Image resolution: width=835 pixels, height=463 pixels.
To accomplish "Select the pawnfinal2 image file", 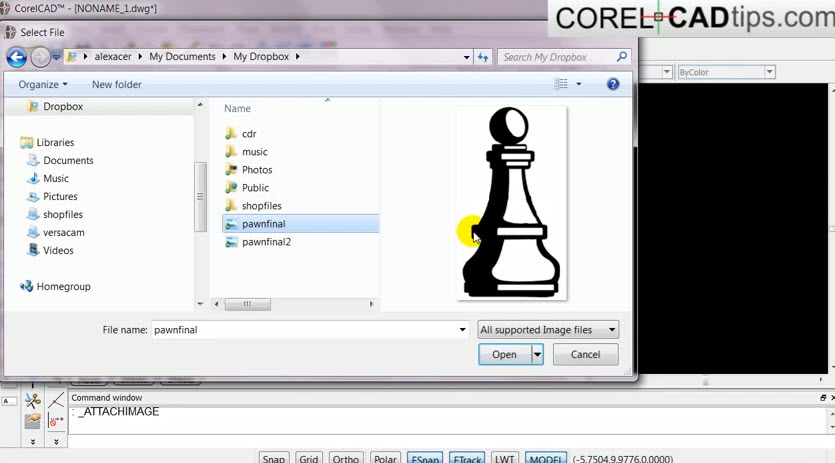I will pyautogui.click(x=266, y=242).
